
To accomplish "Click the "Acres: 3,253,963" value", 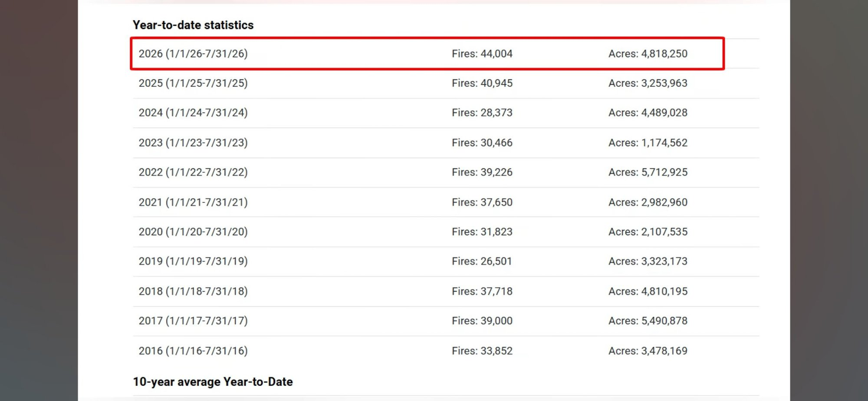I will point(648,83).
